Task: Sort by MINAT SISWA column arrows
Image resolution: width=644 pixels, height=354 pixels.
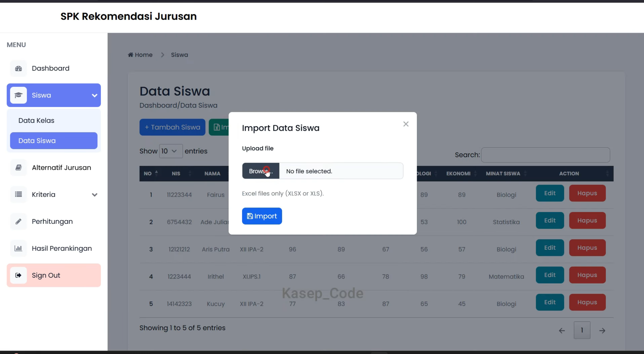Action: tap(525, 173)
